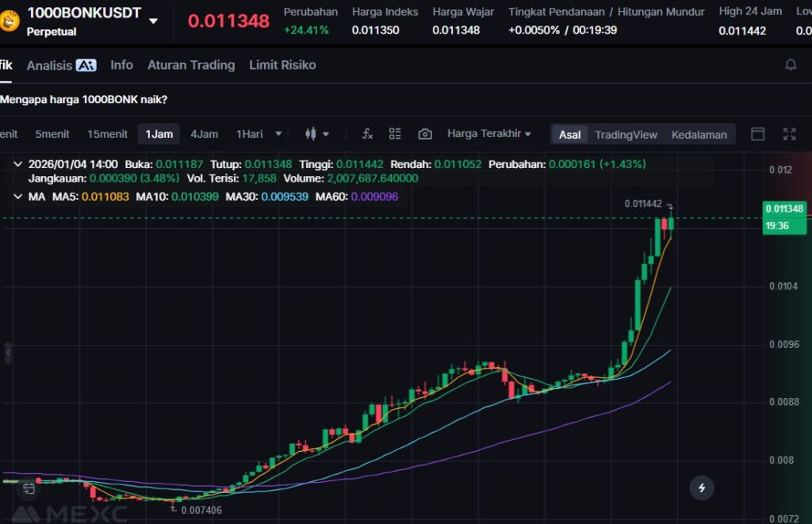The image size is (812, 524).
Task: Take a chart snapshot with camera icon
Action: tap(425, 134)
